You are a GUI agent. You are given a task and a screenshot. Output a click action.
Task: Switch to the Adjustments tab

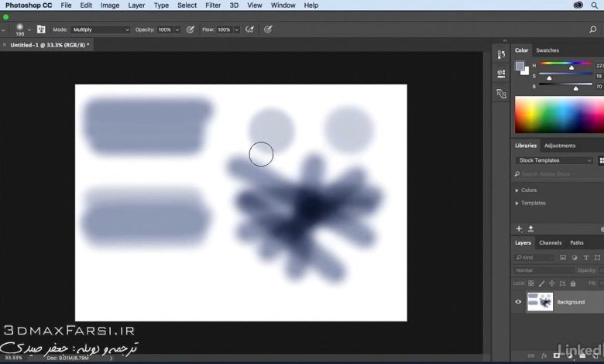(560, 146)
